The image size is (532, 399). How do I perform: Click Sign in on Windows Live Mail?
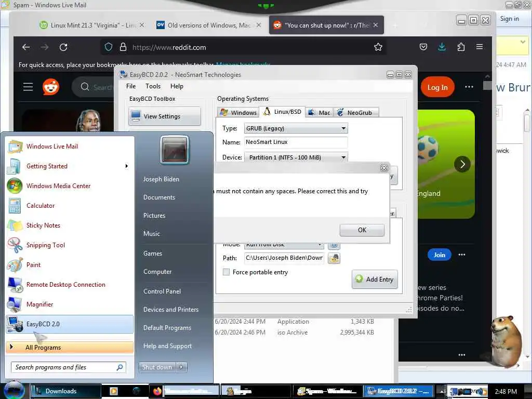[509, 19]
